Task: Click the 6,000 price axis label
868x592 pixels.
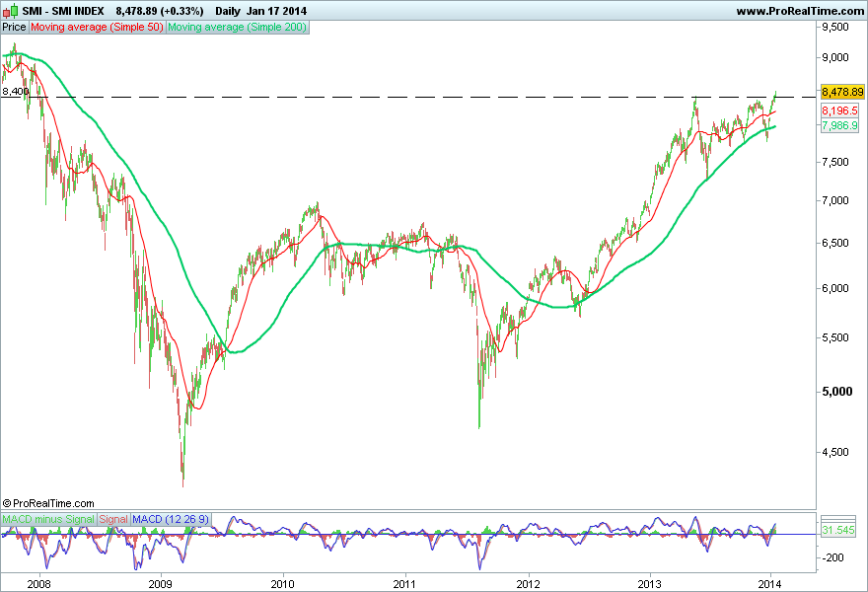Action: pyautogui.click(x=835, y=288)
